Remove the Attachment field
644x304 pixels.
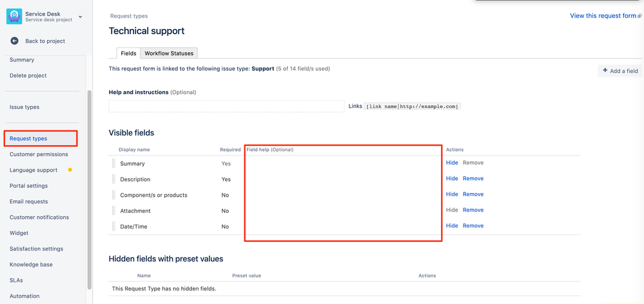tap(473, 210)
